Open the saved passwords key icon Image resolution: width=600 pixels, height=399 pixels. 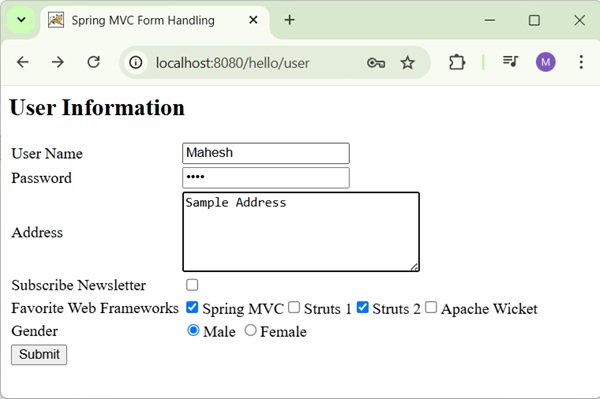click(x=376, y=63)
